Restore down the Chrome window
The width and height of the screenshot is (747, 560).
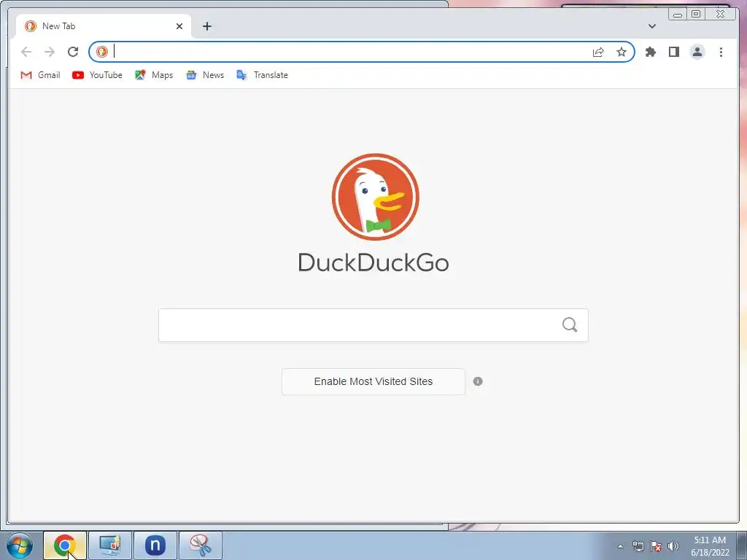(696, 15)
